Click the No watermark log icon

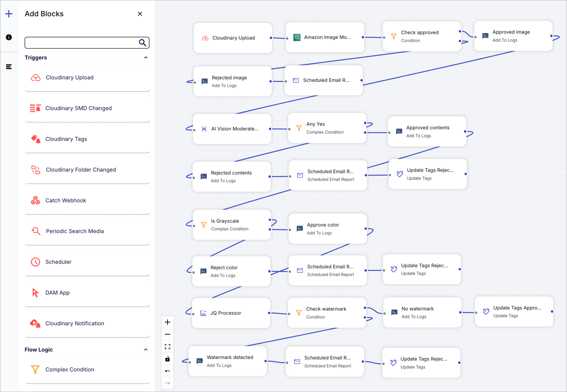[x=394, y=312]
